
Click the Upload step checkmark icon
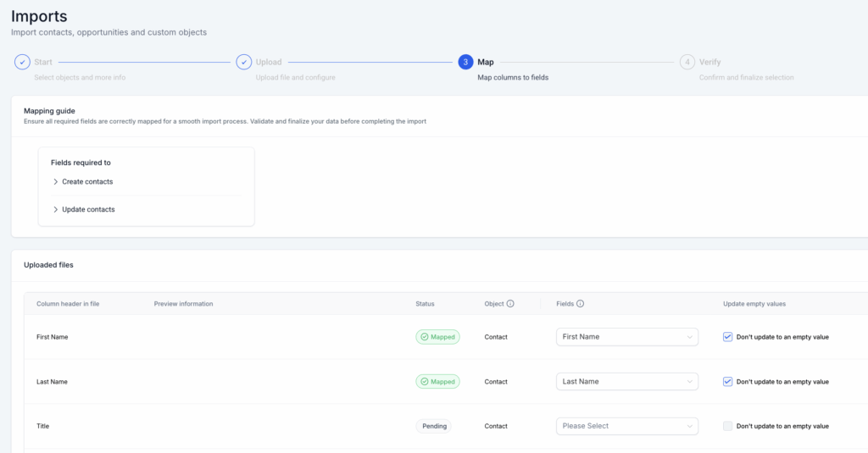tap(243, 62)
